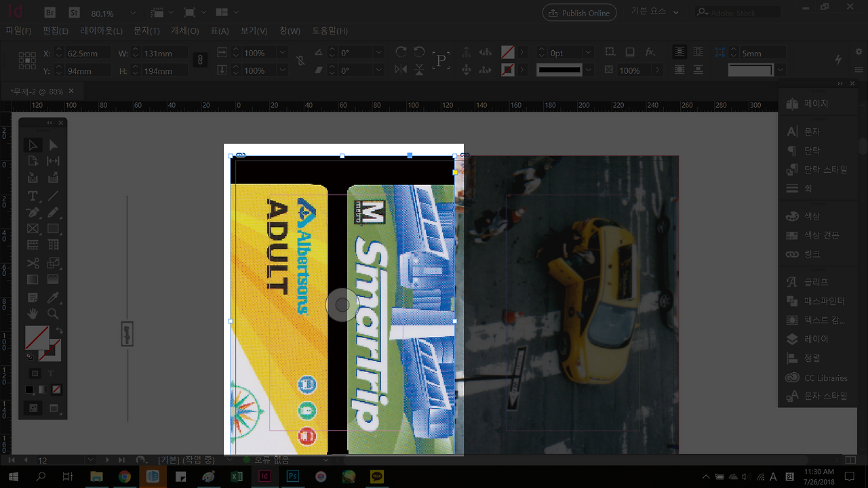The width and height of the screenshot is (868, 488).
Task: Click the Publish Online button
Action: [x=580, y=13]
